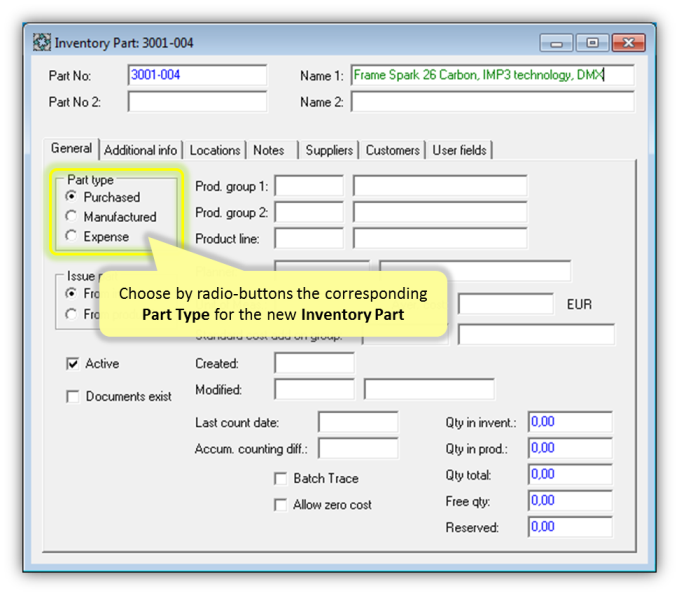Open the Locations tab
This screenshot has height=595, width=679.
[x=215, y=150]
